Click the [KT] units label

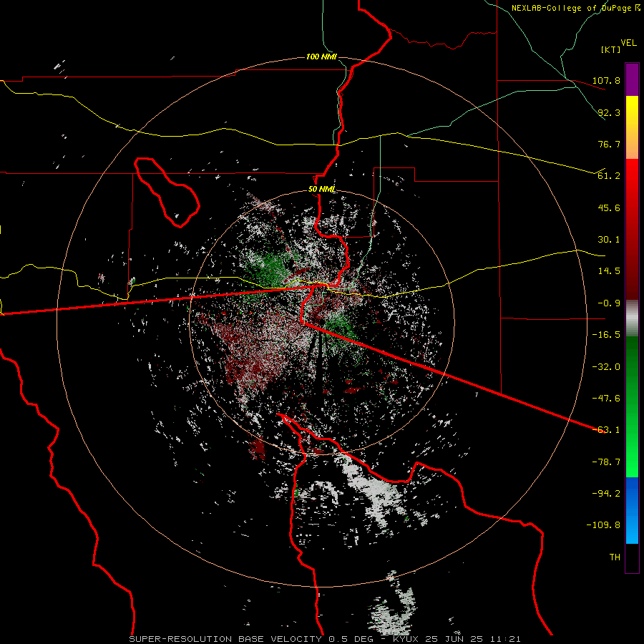[x=611, y=49]
